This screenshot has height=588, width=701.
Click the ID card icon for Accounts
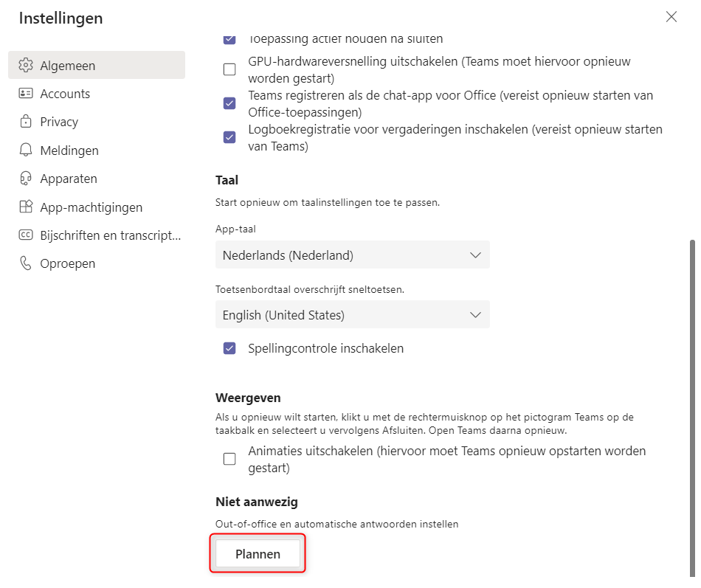26,94
